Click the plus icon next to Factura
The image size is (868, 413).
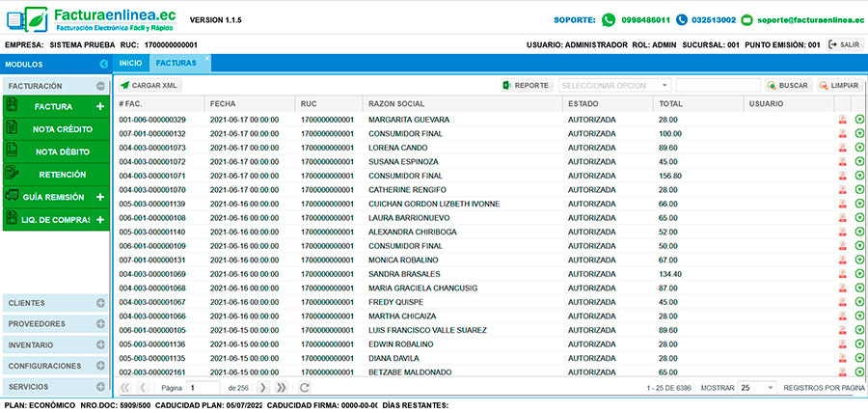click(100, 106)
